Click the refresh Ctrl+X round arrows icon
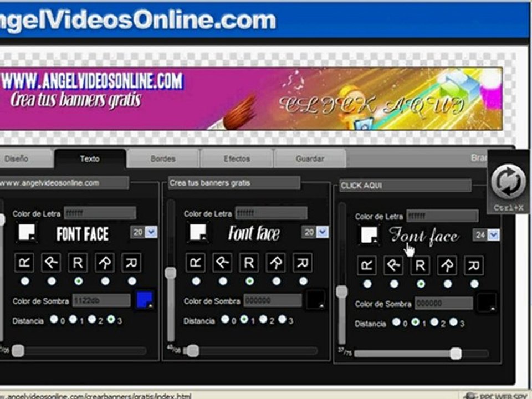Viewport: 532px width, 399px height. [x=508, y=182]
